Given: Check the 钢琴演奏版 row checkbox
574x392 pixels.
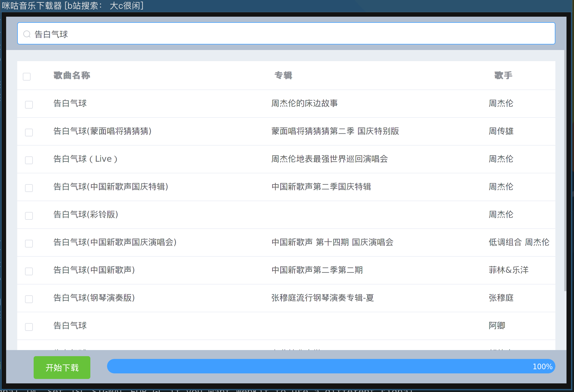Looking at the screenshot, I should [29, 299].
